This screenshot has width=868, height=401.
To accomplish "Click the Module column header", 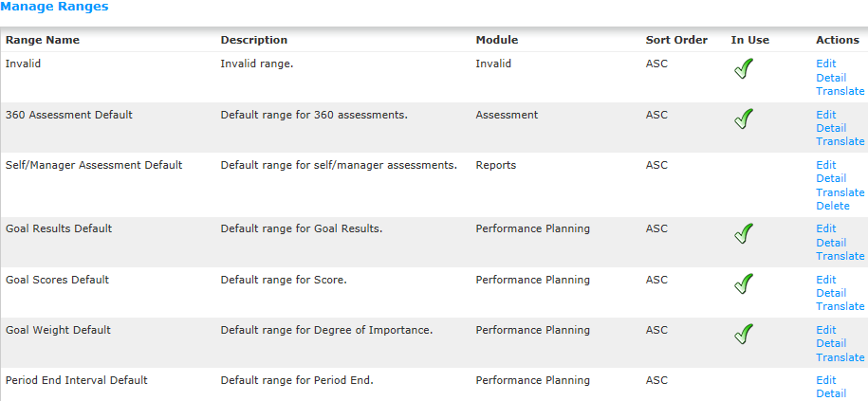I will (496, 40).
